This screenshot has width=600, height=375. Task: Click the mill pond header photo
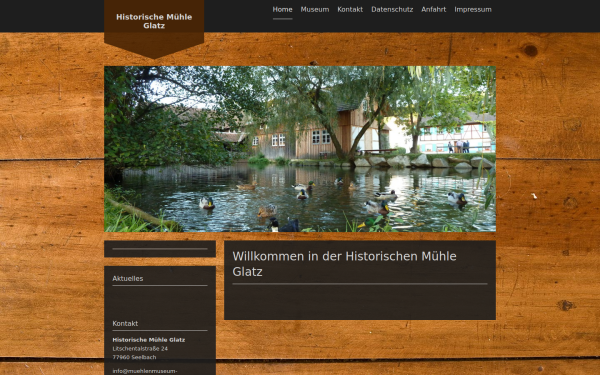(300, 149)
